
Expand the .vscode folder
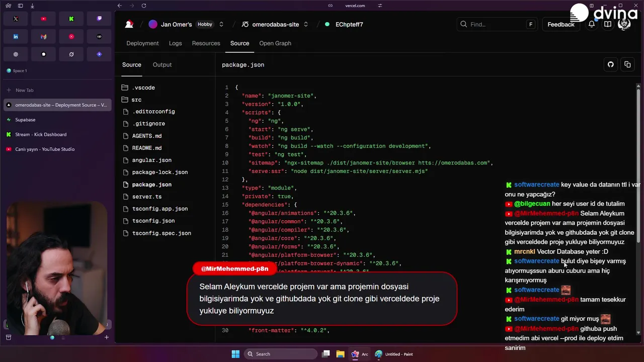138,87
